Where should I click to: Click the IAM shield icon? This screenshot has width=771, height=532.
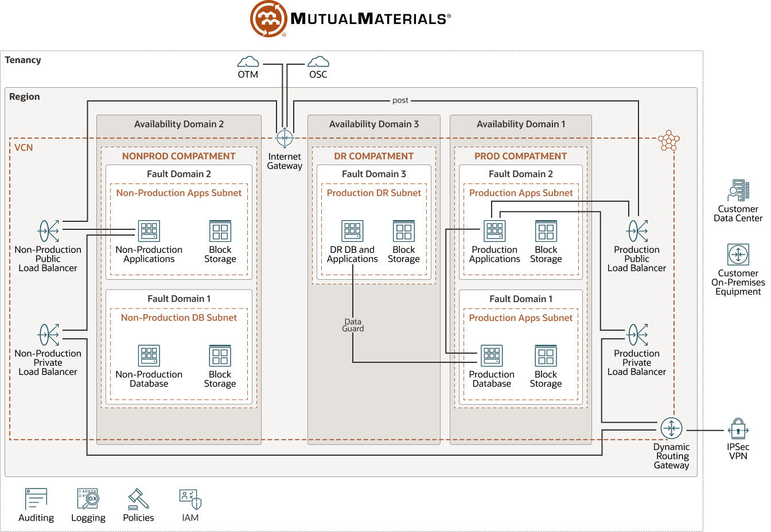click(x=189, y=495)
